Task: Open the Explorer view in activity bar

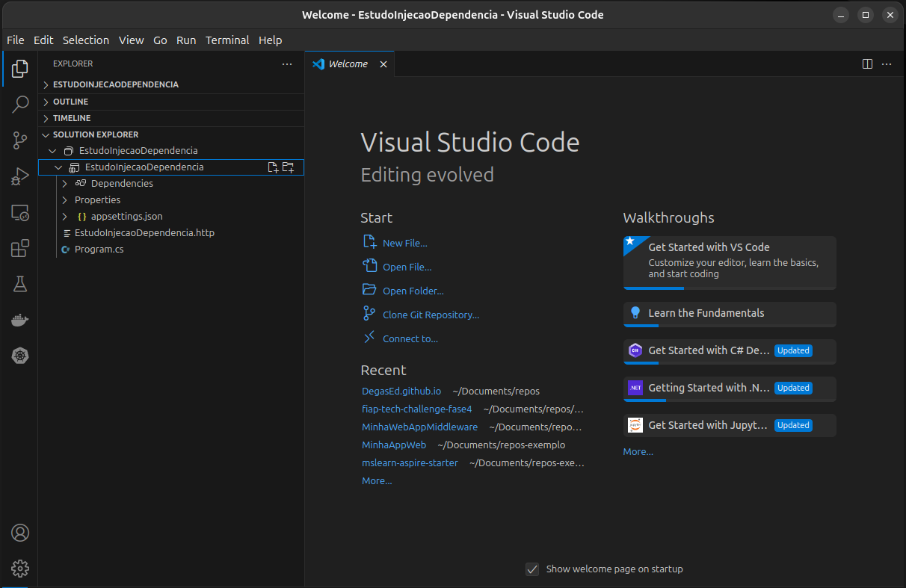Action: 20,69
